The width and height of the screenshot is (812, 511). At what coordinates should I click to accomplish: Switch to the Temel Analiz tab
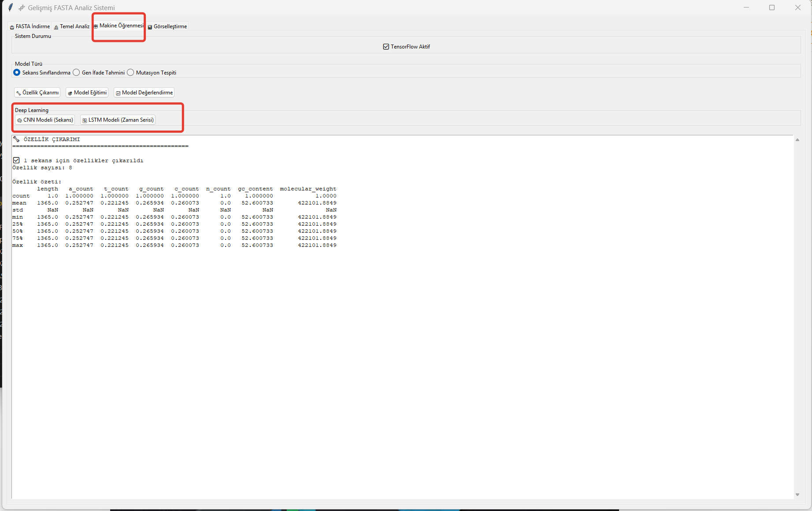coord(71,26)
